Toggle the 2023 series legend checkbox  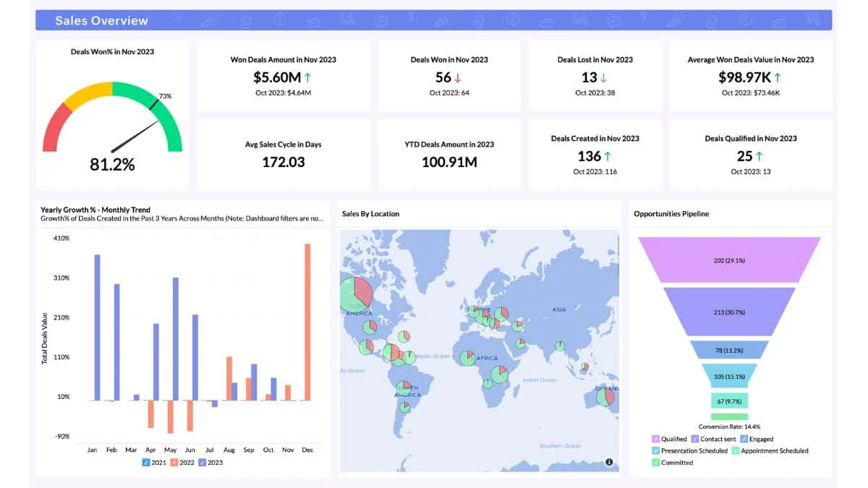pyautogui.click(x=202, y=463)
